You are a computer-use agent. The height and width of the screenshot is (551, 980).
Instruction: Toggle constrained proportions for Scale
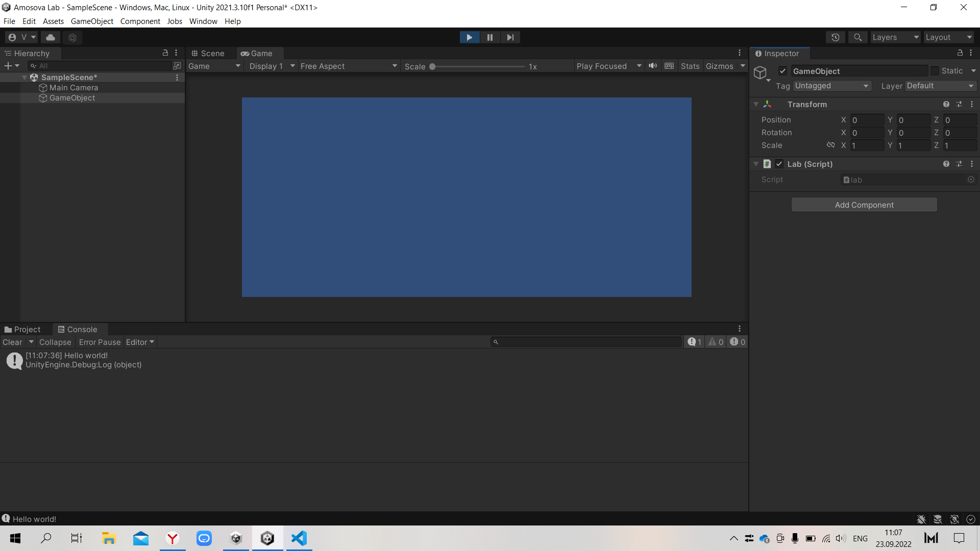tap(830, 145)
